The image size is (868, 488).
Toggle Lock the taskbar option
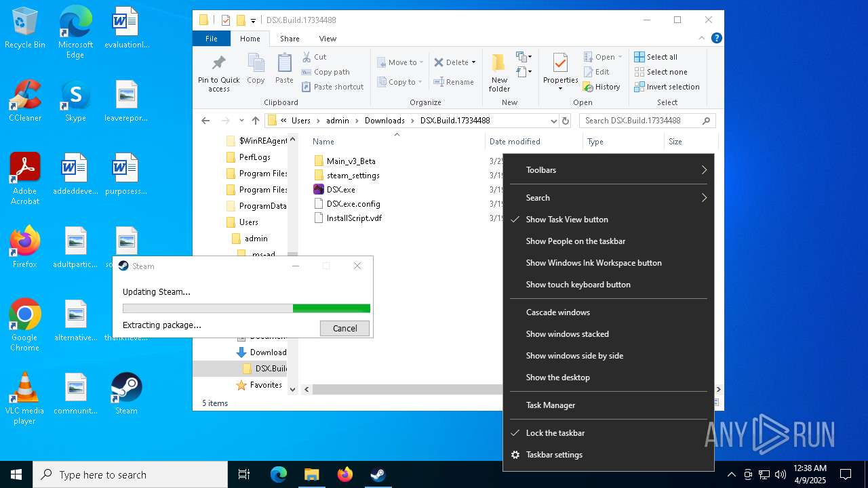pos(608,433)
